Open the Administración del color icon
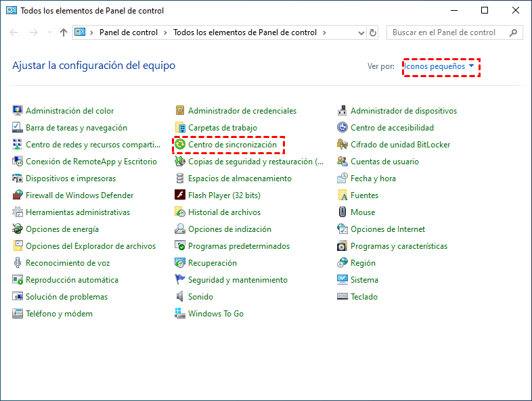The image size is (532, 401). point(18,110)
